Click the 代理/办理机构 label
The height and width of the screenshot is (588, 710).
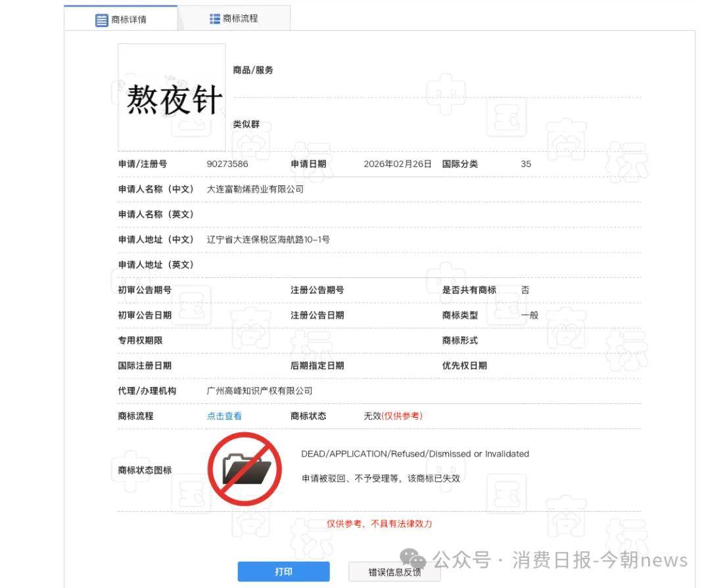coord(147,391)
